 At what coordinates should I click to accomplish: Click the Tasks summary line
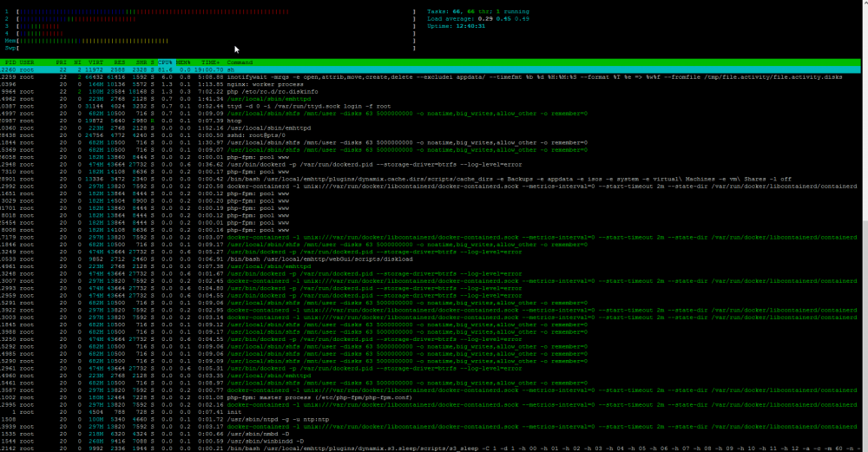pos(477,11)
